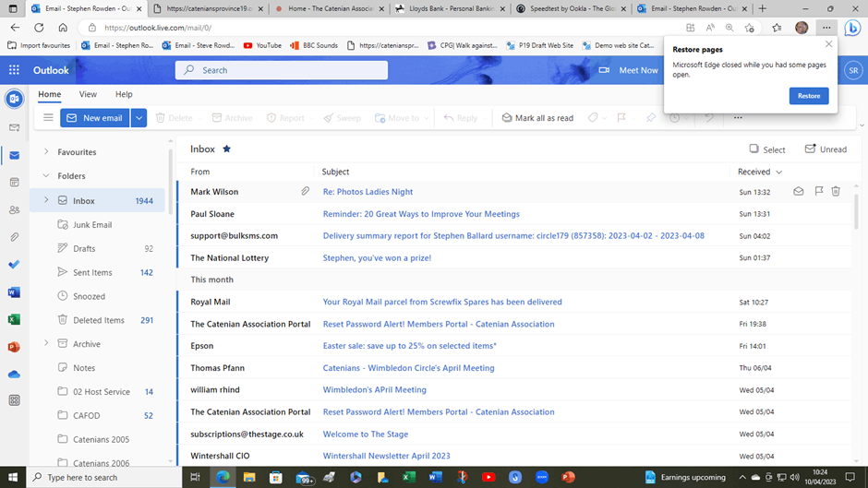Open People in the left app rail
This screenshot has height=488, width=868.
point(15,209)
